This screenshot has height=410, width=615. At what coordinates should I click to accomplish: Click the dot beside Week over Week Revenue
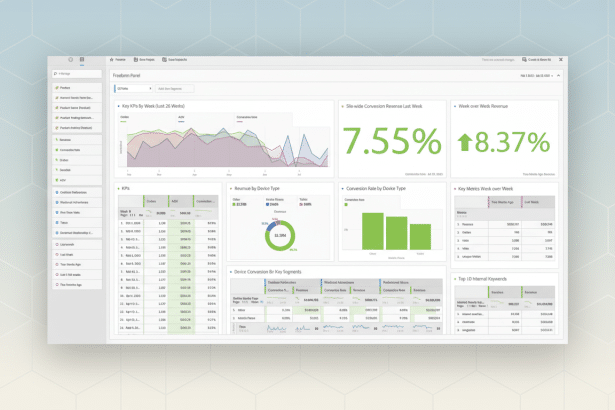455,106
